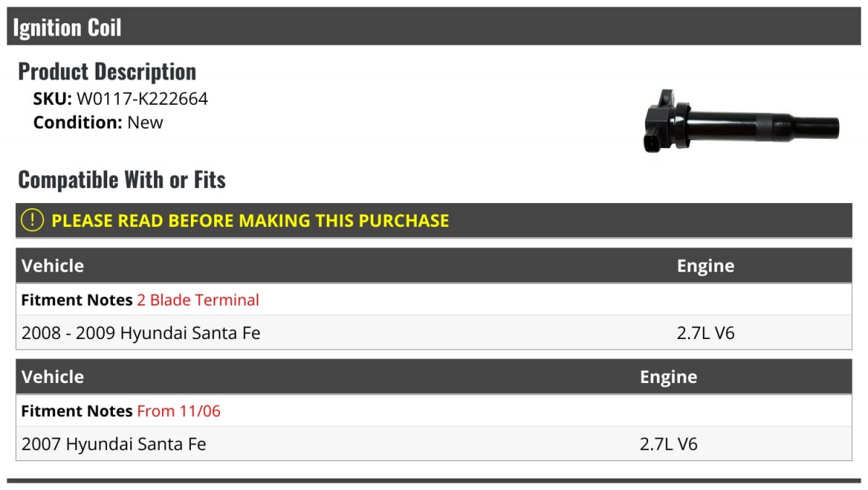Viewport: 868px width, 490px height.
Task: Select the "2008 - 2009 Hyundai Santa Fe" row
Action: coord(141,333)
